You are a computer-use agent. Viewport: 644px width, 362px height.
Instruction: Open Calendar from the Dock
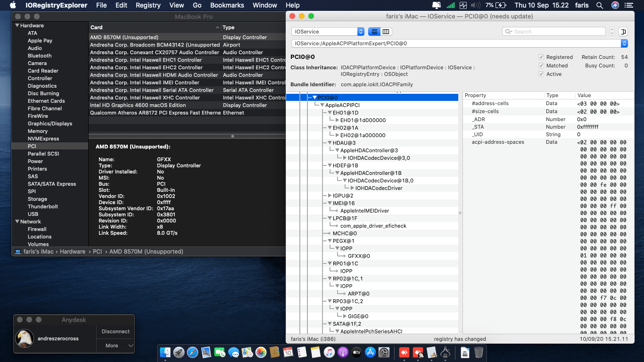pos(288,352)
